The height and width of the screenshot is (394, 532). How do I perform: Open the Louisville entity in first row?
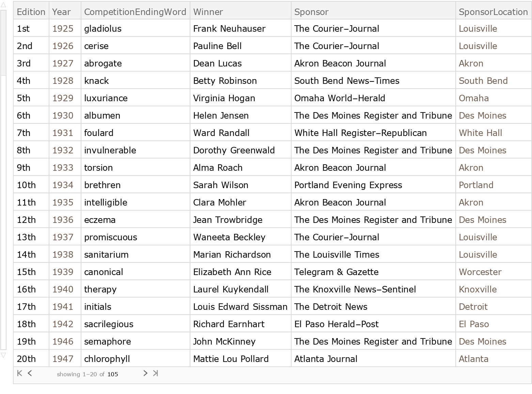coord(478,29)
